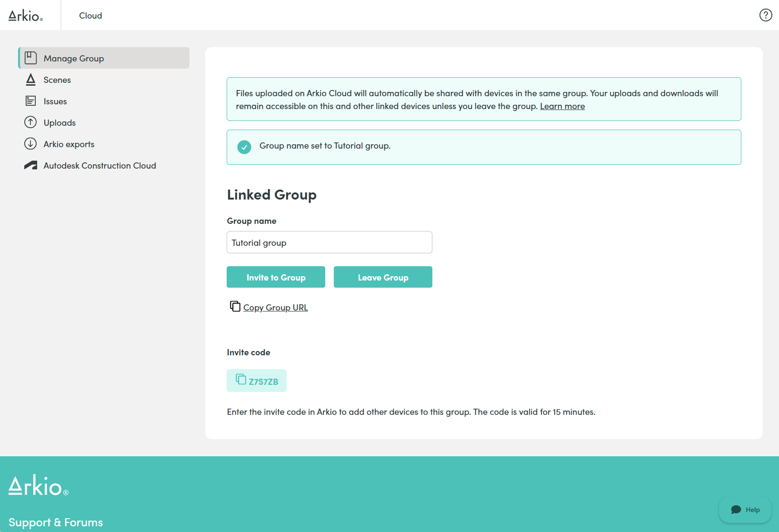
Task: Click the Uploads arrow icon
Action: [x=30, y=122]
